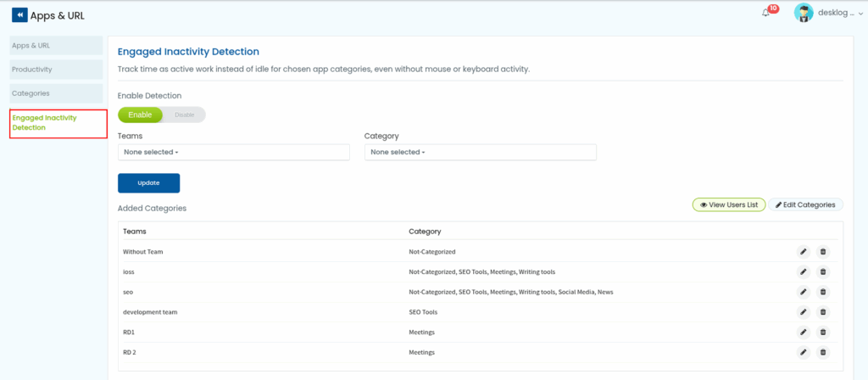Click the View Users List button
Viewport: 868px width, 380px height.
[729, 204]
